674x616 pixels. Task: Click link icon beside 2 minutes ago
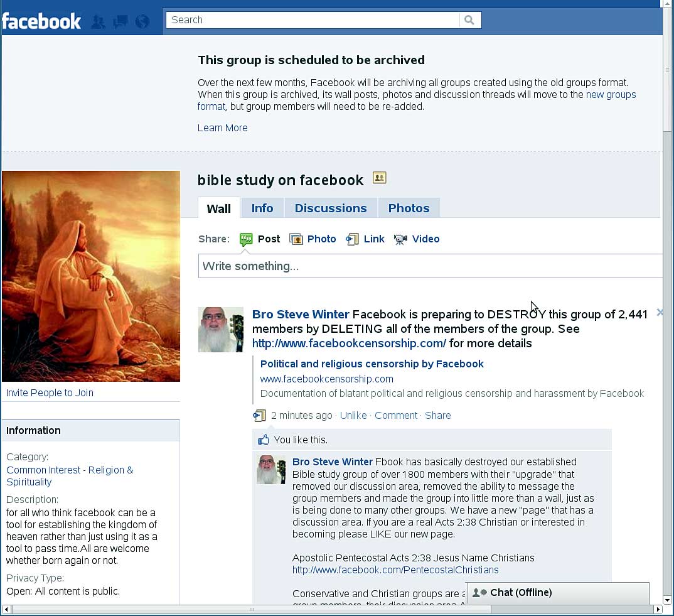click(x=259, y=416)
